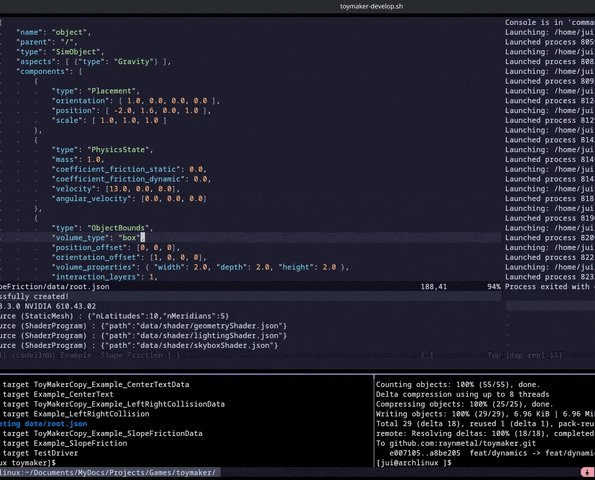Click the "scale" key
This screenshot has width=595, height=480.
click(67, 120)
